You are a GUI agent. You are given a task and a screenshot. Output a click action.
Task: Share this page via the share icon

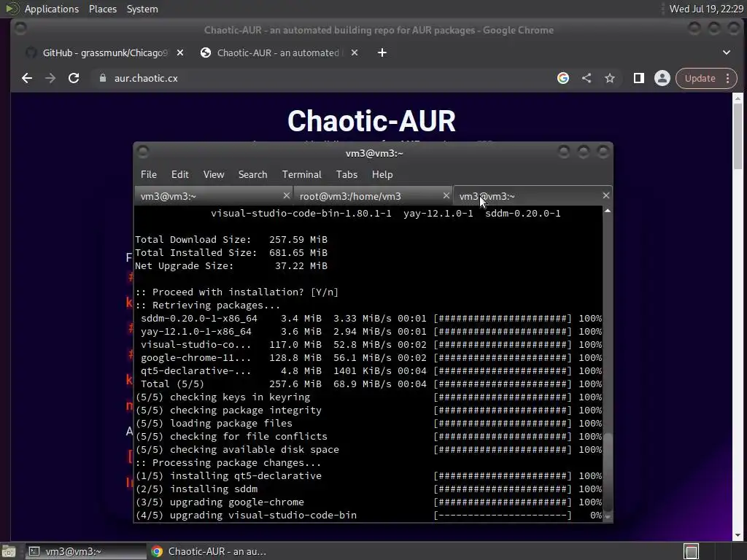tap(587, 78)
